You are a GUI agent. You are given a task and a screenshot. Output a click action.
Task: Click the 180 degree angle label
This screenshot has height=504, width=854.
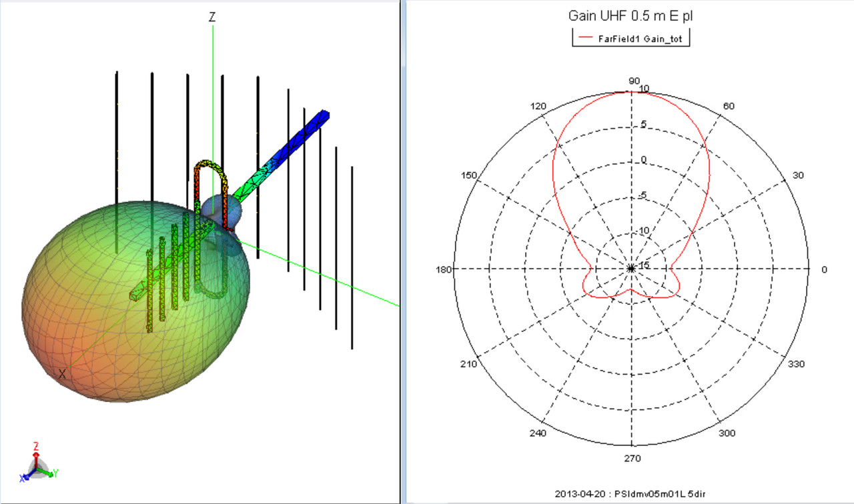[444, 269]
